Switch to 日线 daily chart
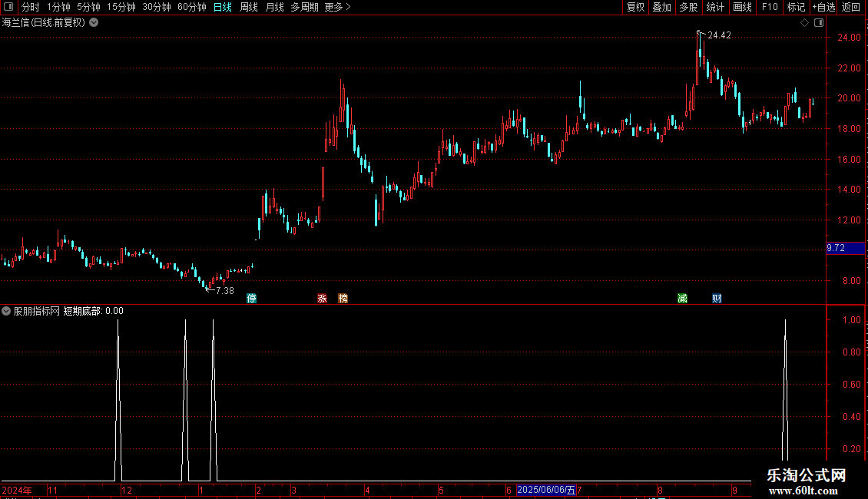The height and width of the screenshot is (499, 868). click(x=223, y=7)
